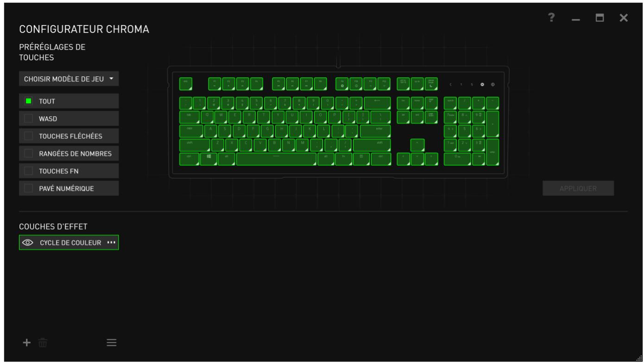This screenshot has height=363, width=644.
Task: Expand Choisir modèle de jeu dropdown
Action: pos(69,79)
